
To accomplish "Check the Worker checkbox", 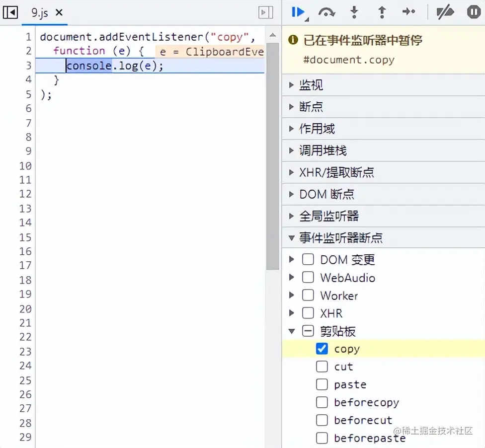I will point(308,295).
